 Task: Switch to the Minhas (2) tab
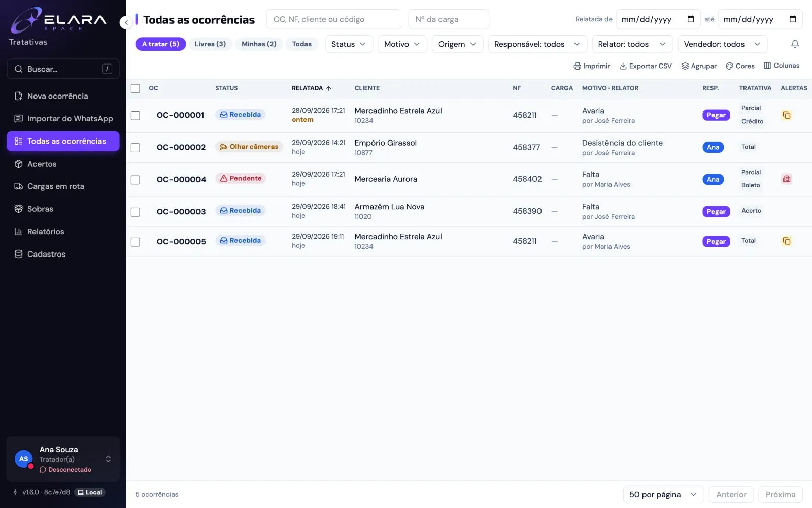[259, 44]
